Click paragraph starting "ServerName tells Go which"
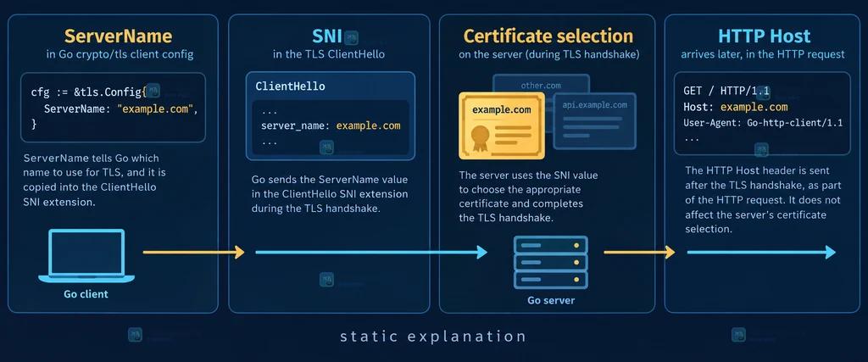This screenshot has height=362, width=868. 95,180
